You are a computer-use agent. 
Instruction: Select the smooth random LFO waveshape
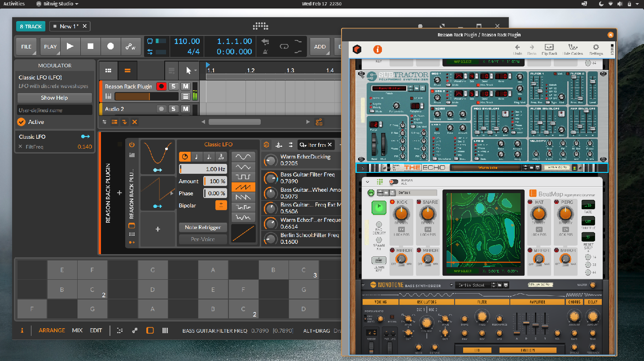(x=244, y=217)
